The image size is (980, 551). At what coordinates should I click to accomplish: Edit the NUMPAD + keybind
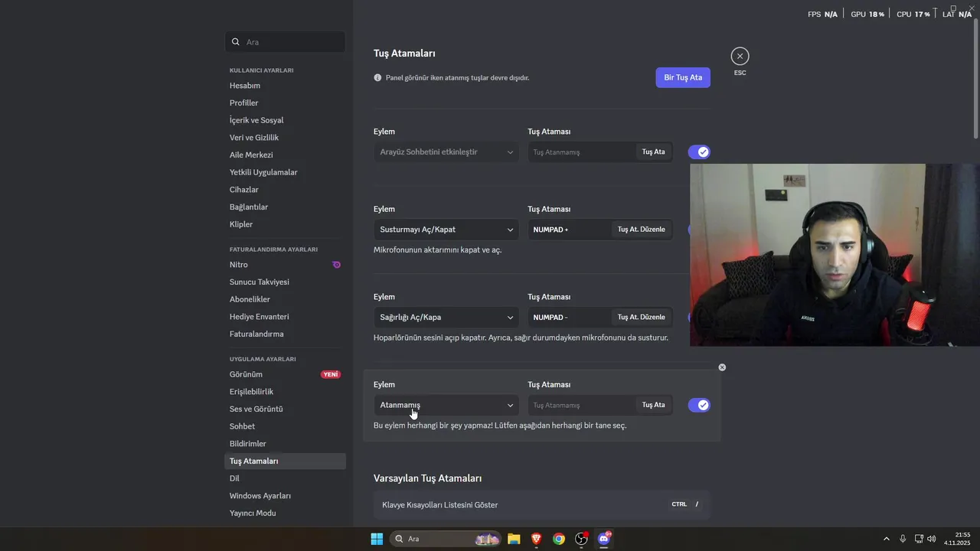click(x=642, y=230)
